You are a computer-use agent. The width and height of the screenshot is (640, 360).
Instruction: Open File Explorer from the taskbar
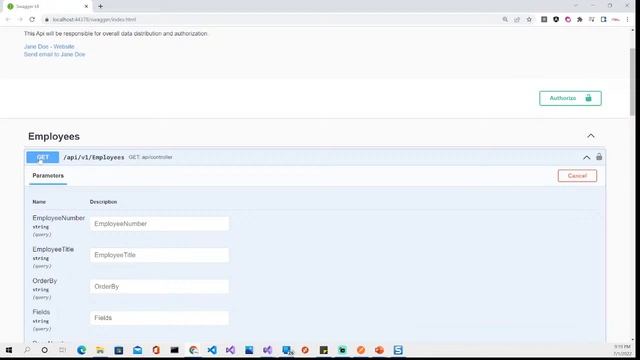100,350
